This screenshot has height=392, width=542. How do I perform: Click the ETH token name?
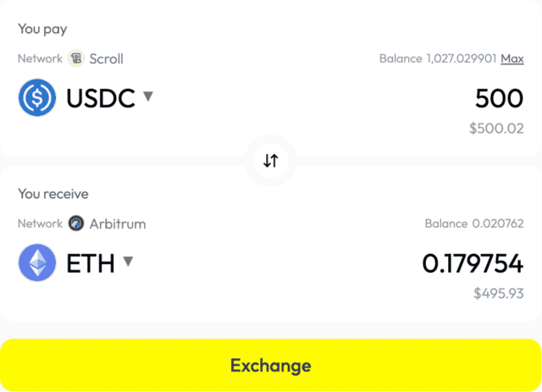[90, 263]
